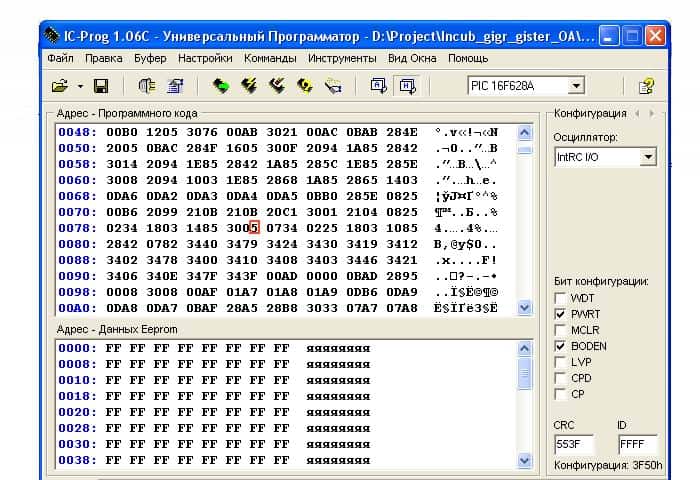Open the PIC 16F628A device dropdown
This screenshot has width=700, height=480.
(576, 85)
